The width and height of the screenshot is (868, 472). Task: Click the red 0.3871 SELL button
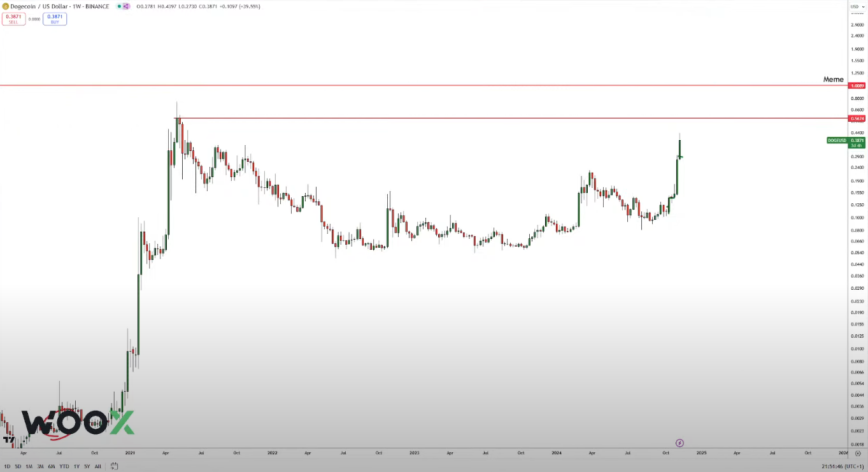(13, 19)
